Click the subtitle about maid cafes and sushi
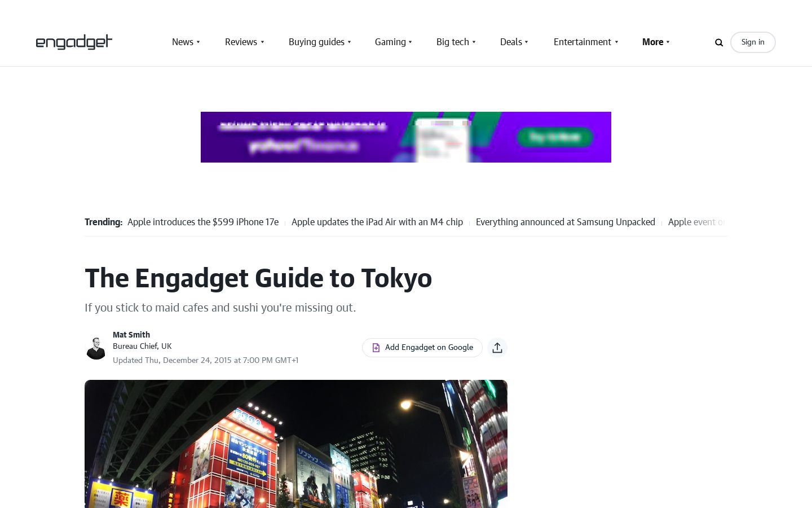Screen dimensions: 812x508 [220, 308]
